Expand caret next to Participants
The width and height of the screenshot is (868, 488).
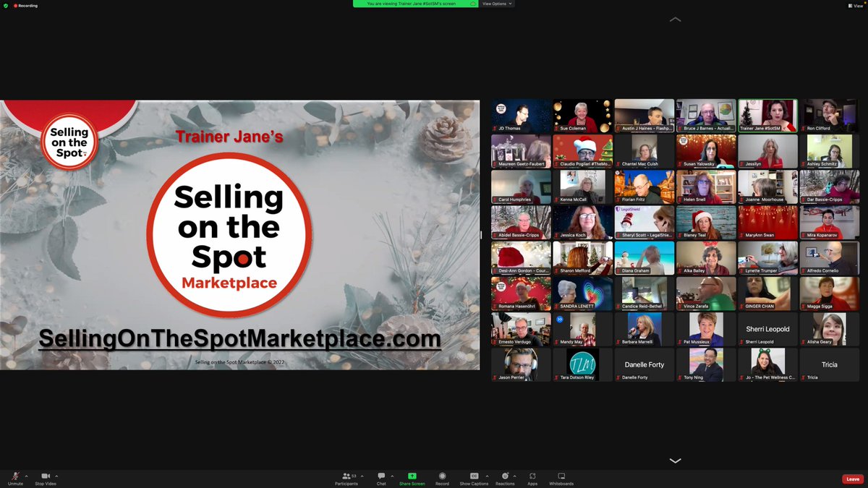pos(364,476)
